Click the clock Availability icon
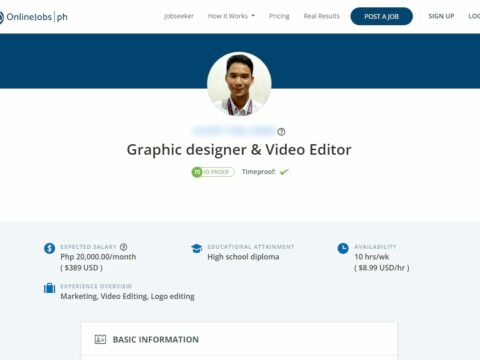480x360 pixels. click(x=343, y=248)
